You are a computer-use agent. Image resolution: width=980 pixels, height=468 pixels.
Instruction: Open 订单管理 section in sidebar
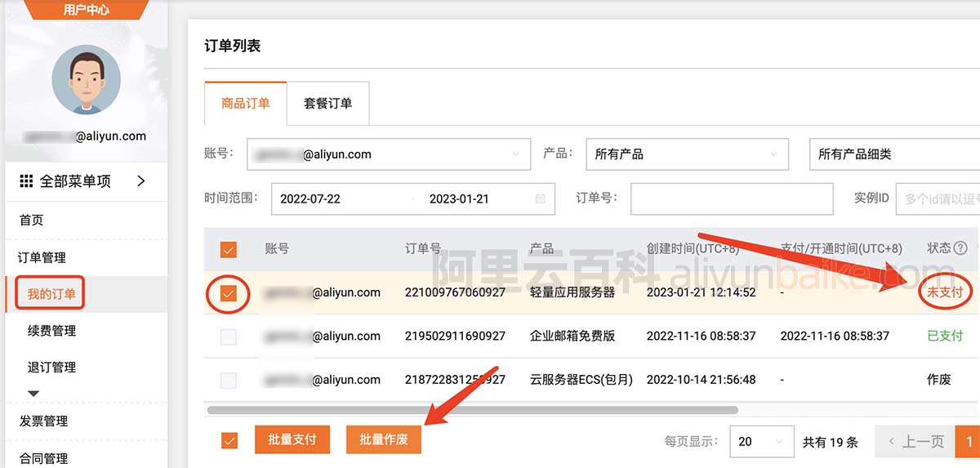(x=42, y=257)
